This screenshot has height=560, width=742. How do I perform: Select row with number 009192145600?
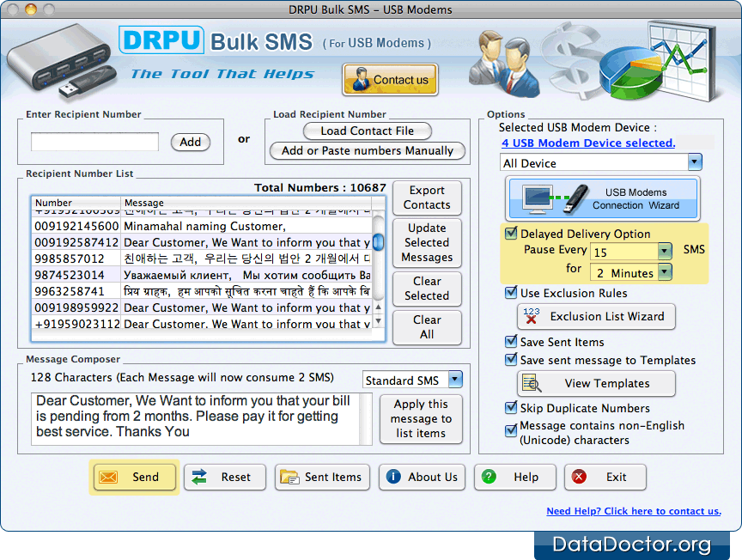coord(202,226)
